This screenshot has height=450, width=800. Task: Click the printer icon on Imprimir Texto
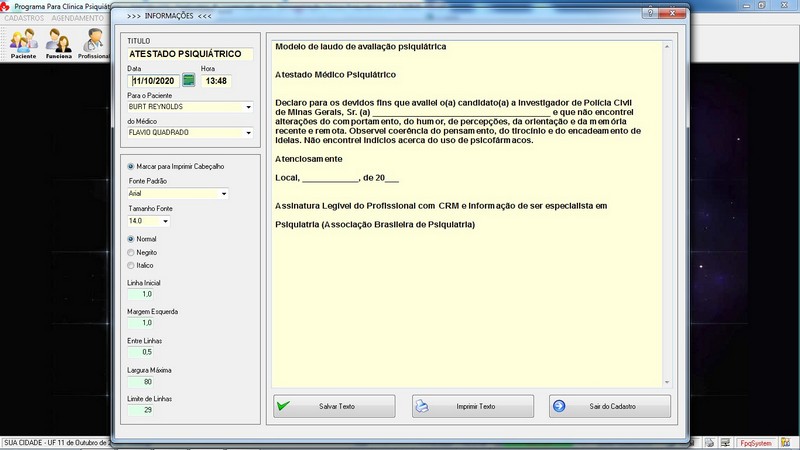422,407
